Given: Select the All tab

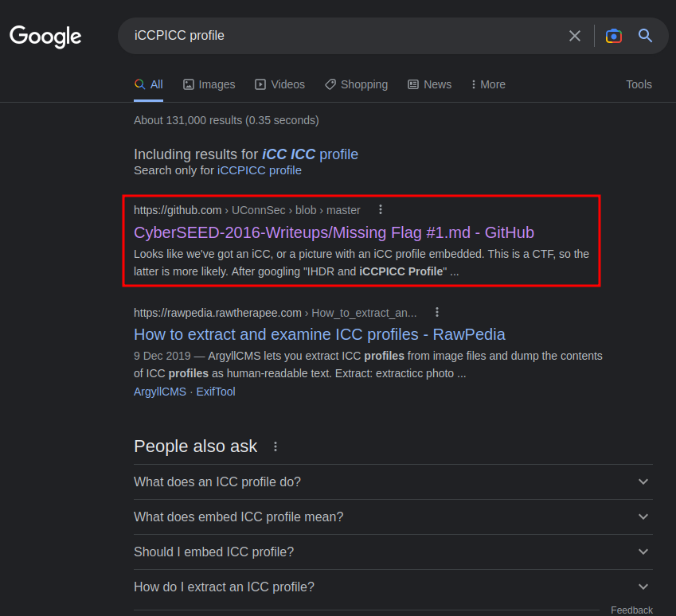Looking at the screenshot, I should pyautogui.click(x=148, y=84).
